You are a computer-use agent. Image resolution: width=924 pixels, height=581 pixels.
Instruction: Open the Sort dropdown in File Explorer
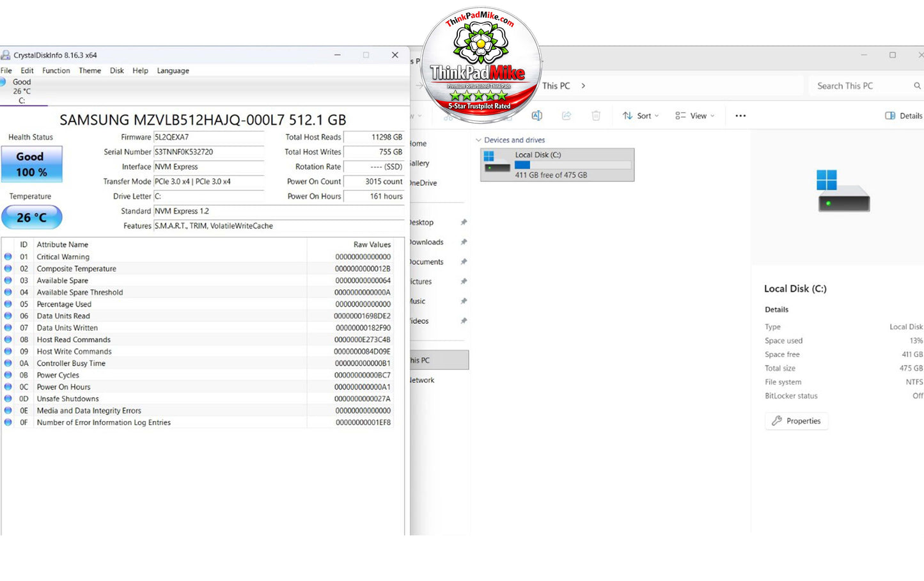(x=640, y=116)
